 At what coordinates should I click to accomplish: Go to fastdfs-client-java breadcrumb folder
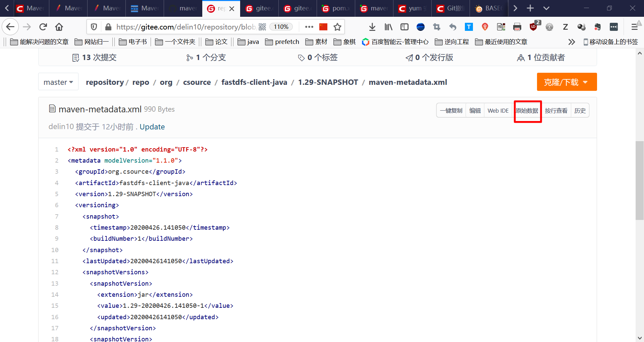pos(254,82)
